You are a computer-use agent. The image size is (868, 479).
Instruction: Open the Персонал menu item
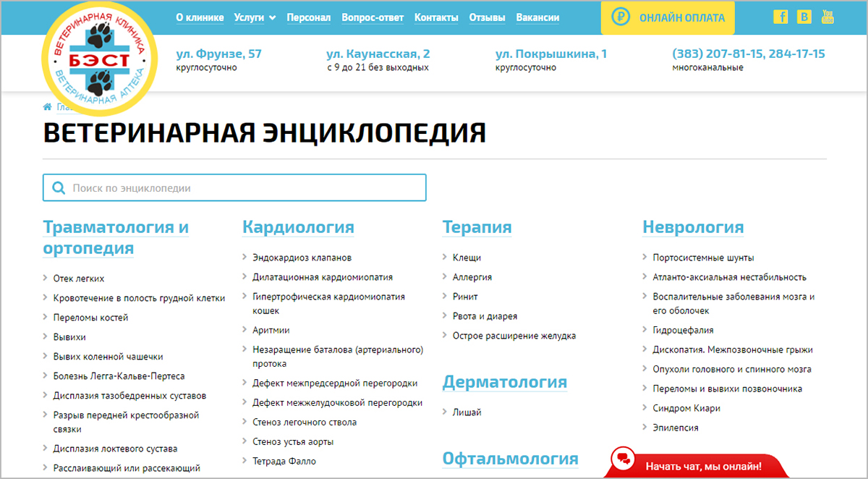coord(309,17)
